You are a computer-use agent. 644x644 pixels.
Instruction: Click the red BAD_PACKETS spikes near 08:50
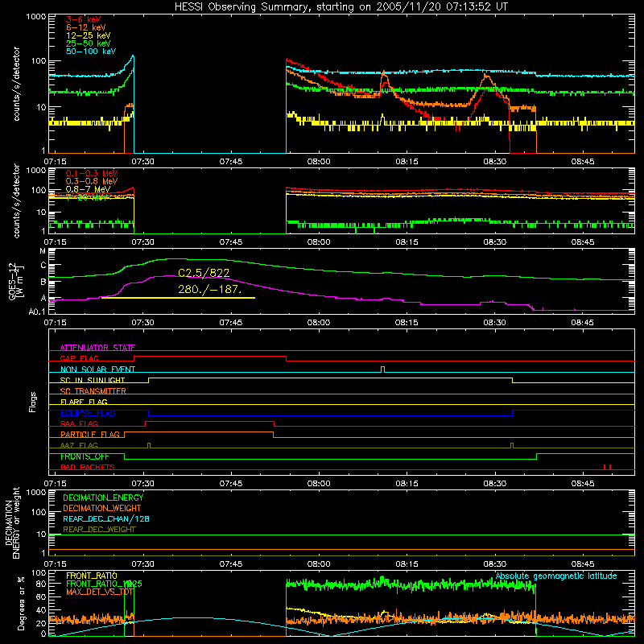(x=608, y=467)
